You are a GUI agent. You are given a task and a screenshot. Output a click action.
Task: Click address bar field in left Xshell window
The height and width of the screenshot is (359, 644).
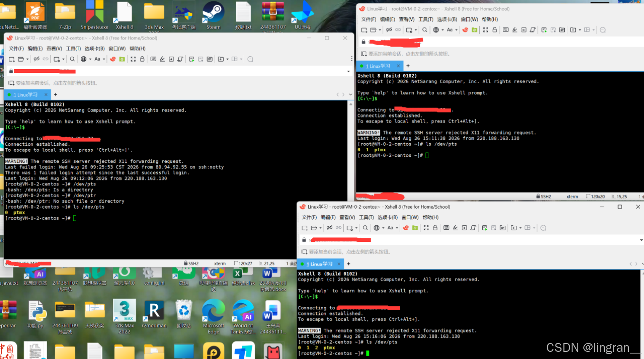point(179,71)
